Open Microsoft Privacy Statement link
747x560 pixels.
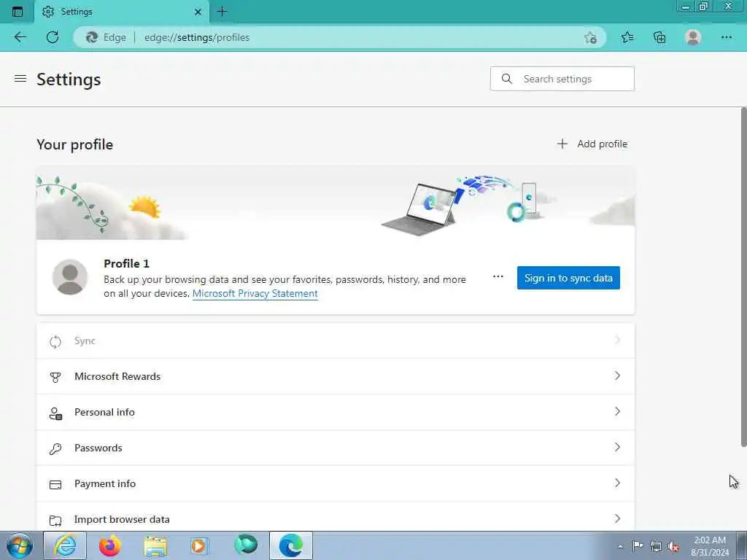[x=255, y=293]
